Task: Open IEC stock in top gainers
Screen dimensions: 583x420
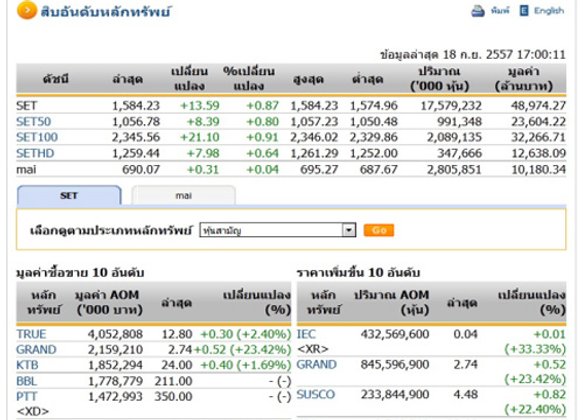Action: 306,334
